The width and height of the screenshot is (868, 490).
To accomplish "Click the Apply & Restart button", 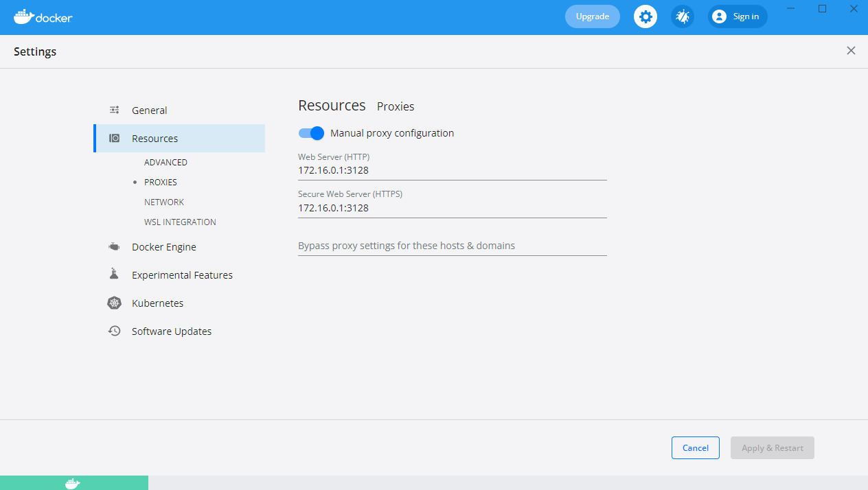I will (x=773, y=447).
